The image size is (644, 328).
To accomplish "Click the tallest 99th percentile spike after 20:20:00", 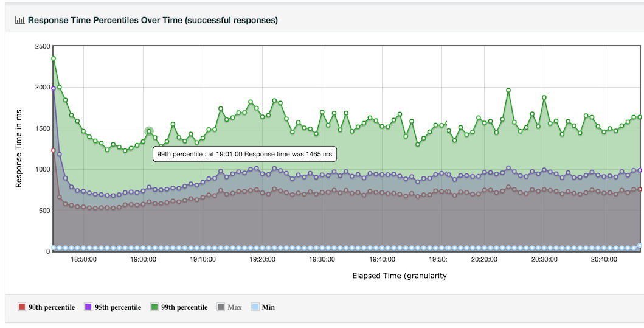I will tap(508, 91).
